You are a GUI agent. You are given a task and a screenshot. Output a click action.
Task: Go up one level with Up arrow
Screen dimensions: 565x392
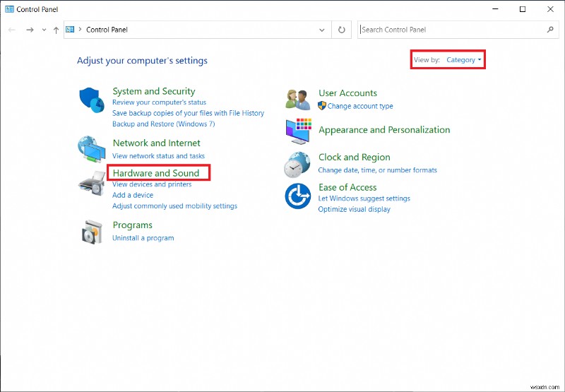pos(56,30)
